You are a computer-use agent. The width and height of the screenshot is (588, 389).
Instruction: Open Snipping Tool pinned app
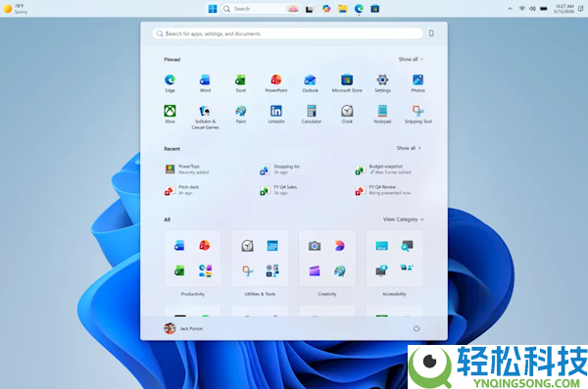pos(417,114)
